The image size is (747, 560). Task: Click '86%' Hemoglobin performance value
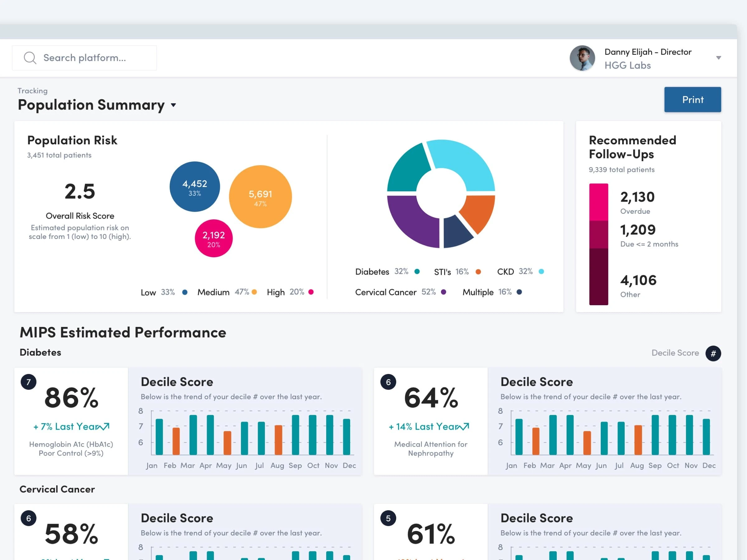pos(71,398)
